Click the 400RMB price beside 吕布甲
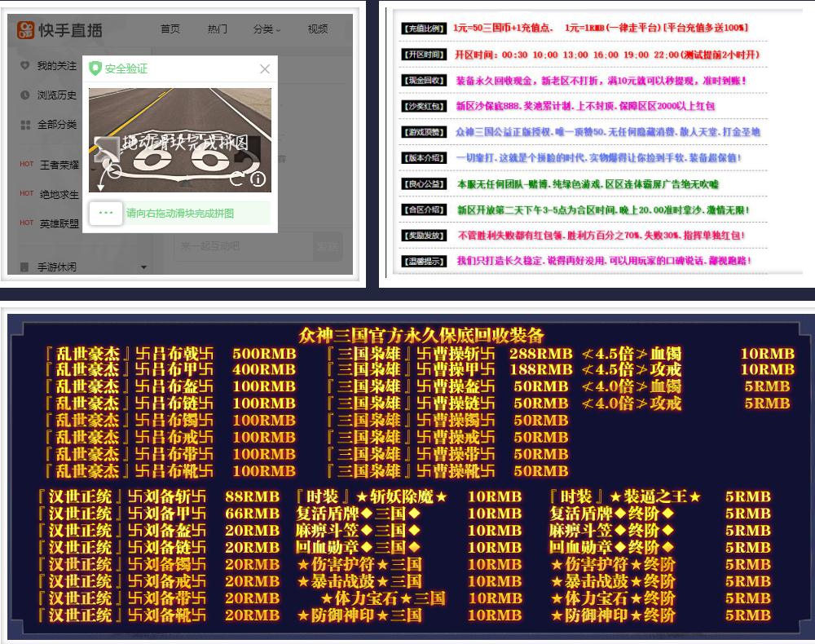The width and height of the screenshot is (815, 644). (x=264, y=369)
